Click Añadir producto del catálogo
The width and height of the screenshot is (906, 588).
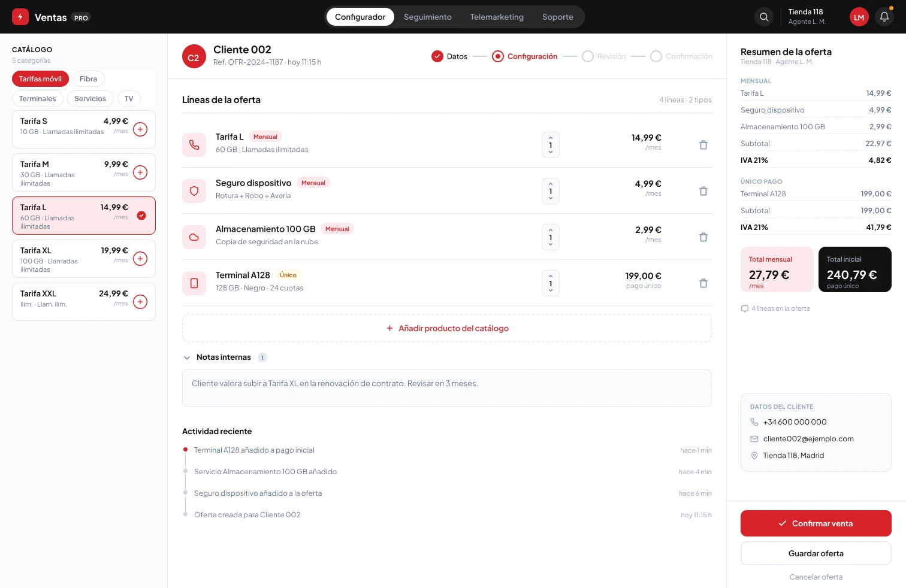[447, 328]
